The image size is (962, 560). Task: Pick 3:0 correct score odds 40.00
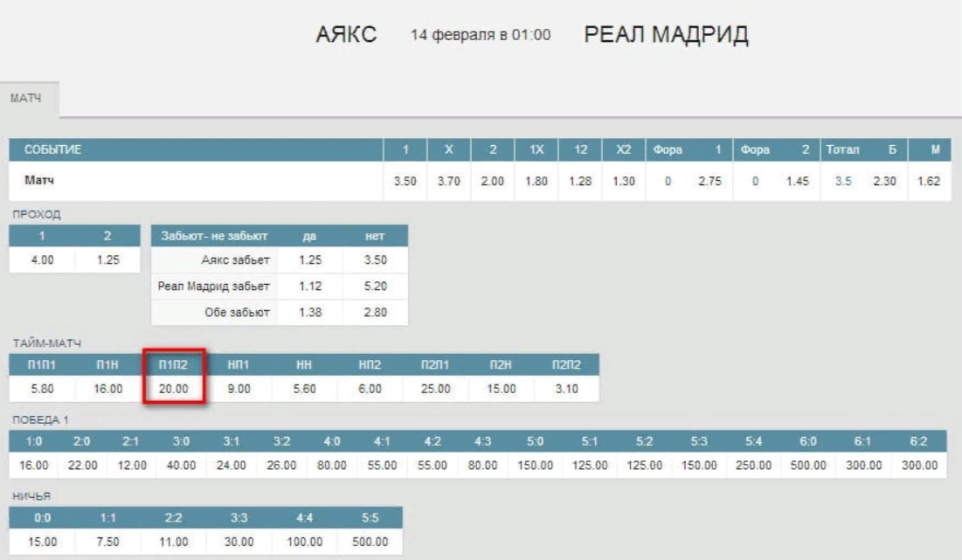pyautogui.click(x=182, y=466)
